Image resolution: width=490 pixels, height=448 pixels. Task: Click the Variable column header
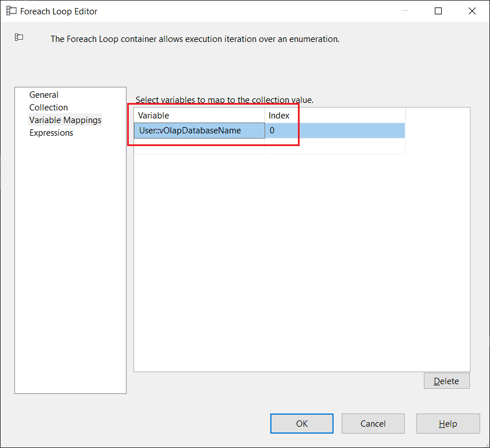199,116
